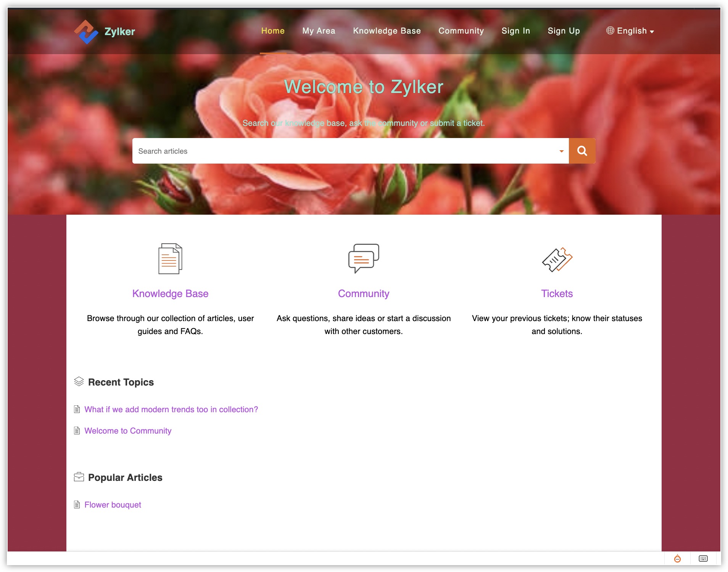
Task: Open Community in the navigation bar
Action: tap(461, 31)
